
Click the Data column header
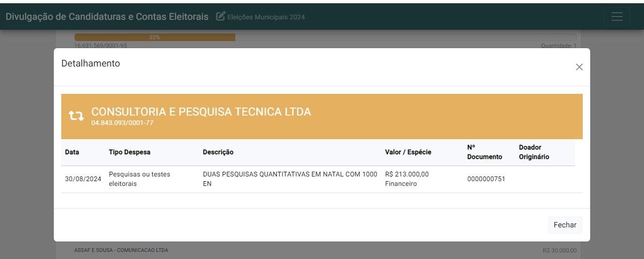tap(72, 152)
